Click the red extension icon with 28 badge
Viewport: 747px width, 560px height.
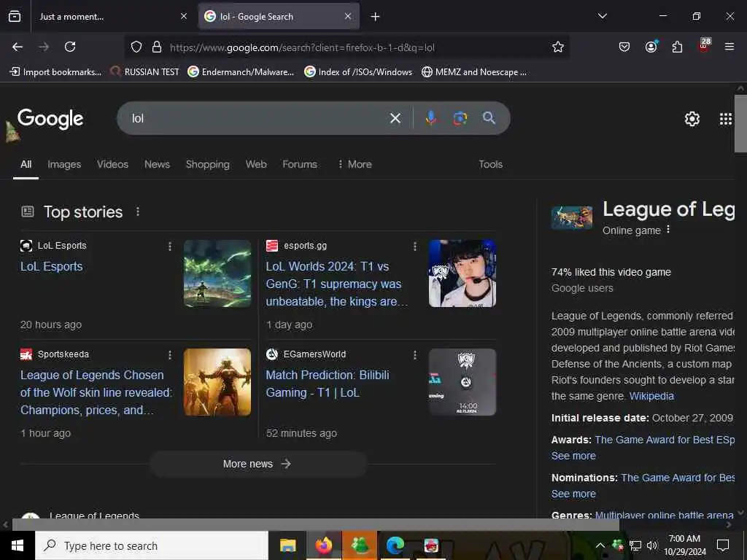pos(704,46)
